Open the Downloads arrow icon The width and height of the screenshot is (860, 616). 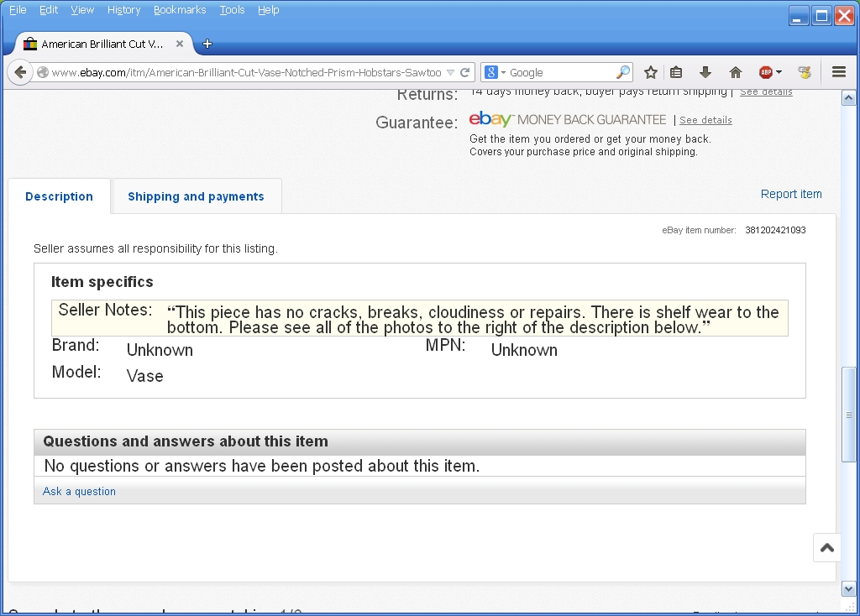pyautogui.click(x=705, y=72)
